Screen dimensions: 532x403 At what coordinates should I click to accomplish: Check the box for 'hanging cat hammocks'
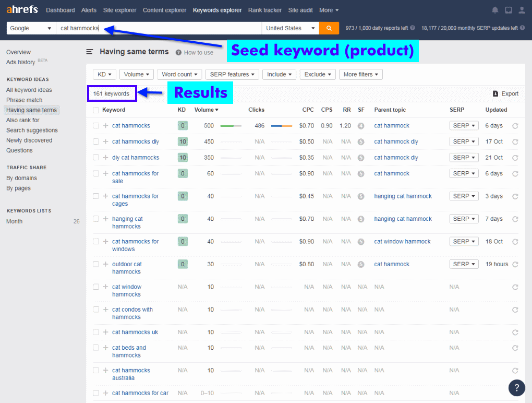96,219
